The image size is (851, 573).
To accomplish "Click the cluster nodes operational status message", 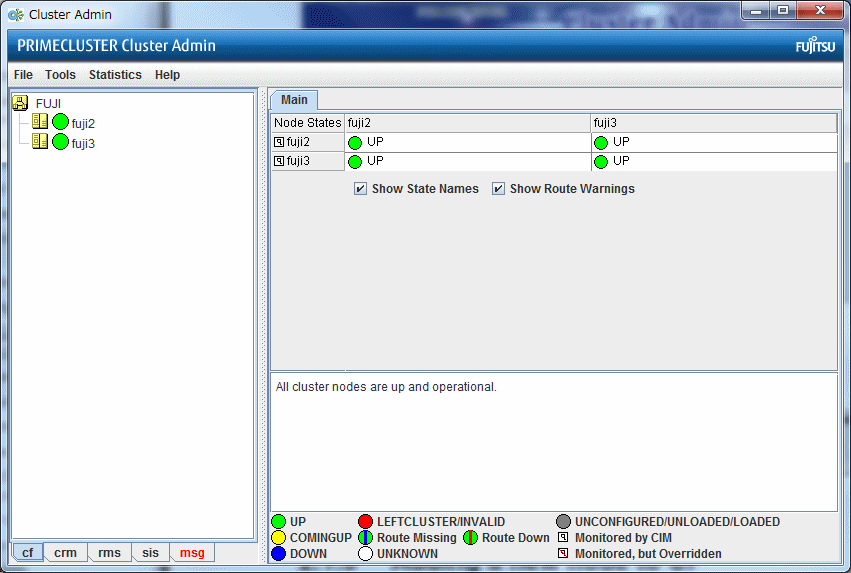I will [386, 387].
